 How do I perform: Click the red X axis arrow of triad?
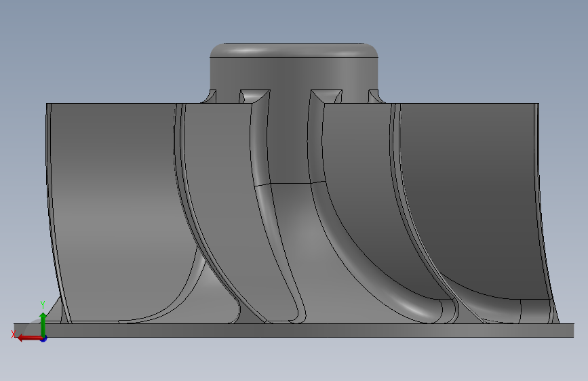point(30,338)
